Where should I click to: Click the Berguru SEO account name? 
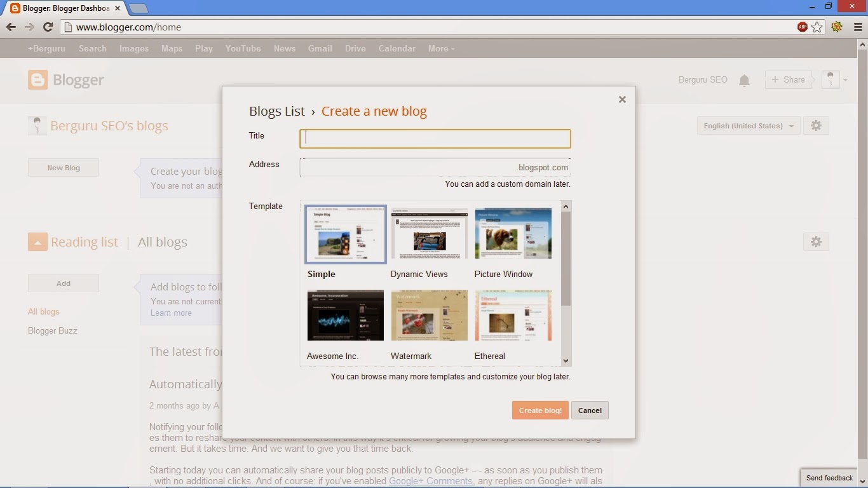703,80
